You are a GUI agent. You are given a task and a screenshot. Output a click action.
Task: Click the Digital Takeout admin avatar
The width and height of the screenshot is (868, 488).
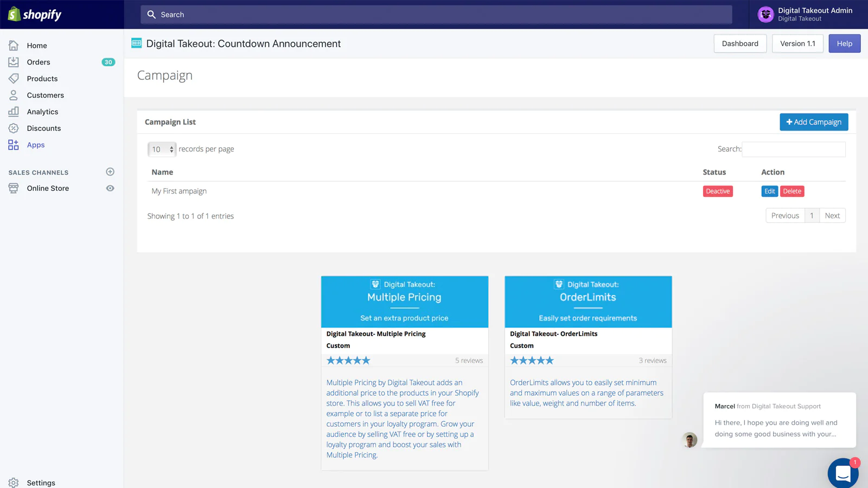765,15
